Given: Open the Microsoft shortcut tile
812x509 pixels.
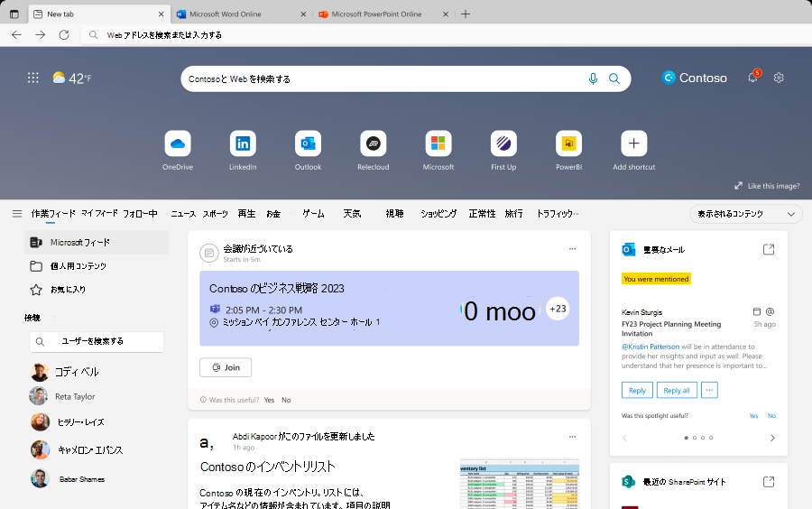Looking at the screenshot, I should [x=438, y=143].
